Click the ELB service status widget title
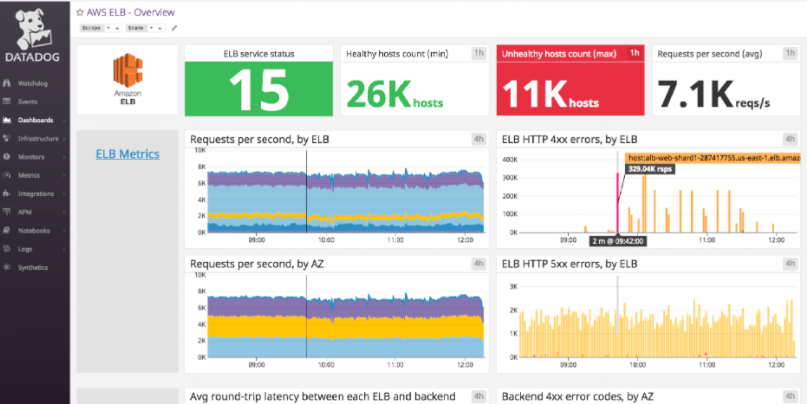 (x=259, y=54)
